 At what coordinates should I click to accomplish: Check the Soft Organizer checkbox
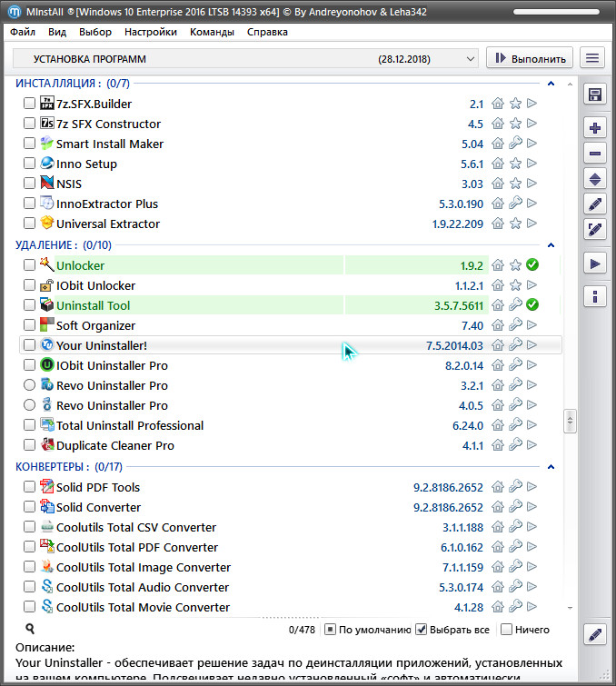coord(30,325)
